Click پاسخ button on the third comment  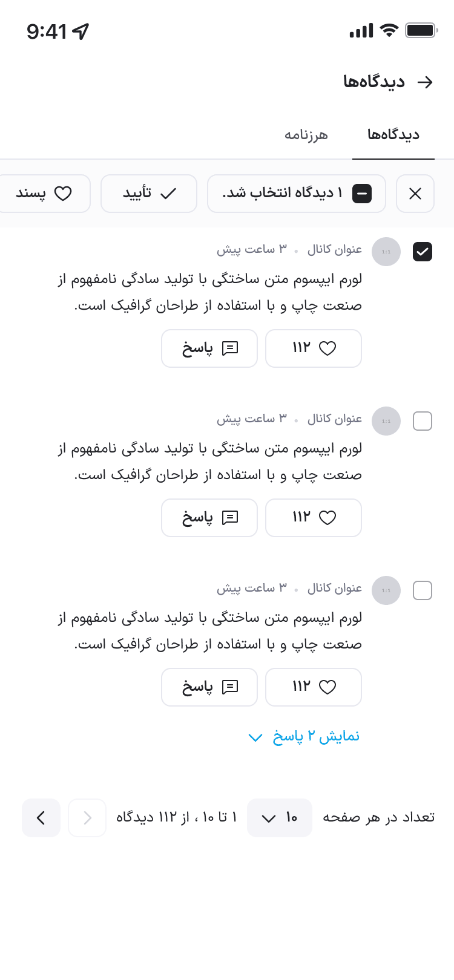(209, 687)
